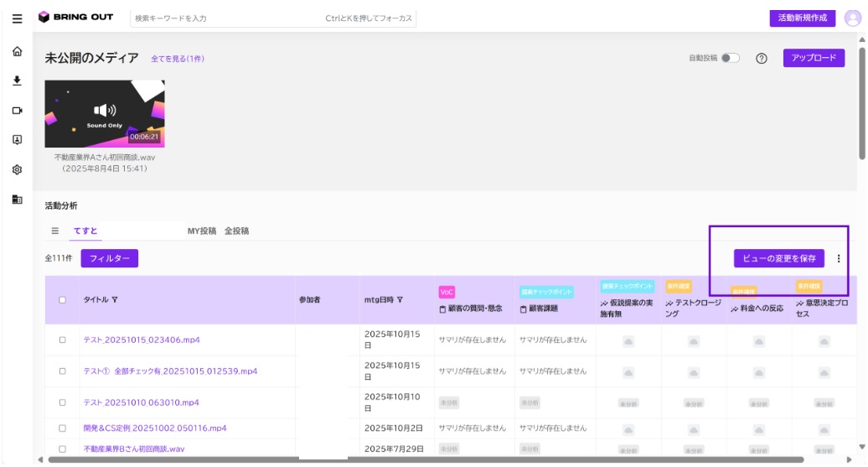This screenshot has height=467, width=868.
Task: Select the てすと view tab
Action: tap(85, 231)
